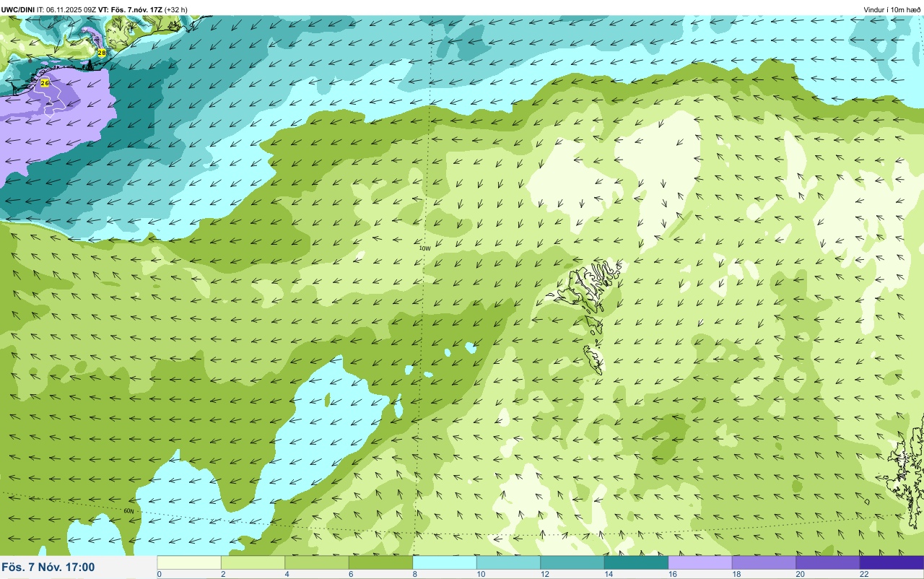Click the dark teal 14–16 legend swatch
The height and width of the screenshot is (579, 924).
point(636,562)
